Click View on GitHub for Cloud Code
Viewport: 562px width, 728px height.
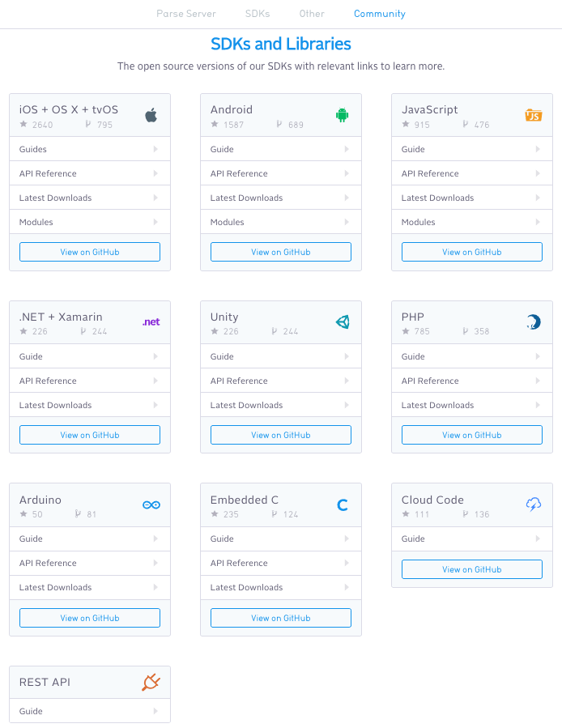pos(472,569)
